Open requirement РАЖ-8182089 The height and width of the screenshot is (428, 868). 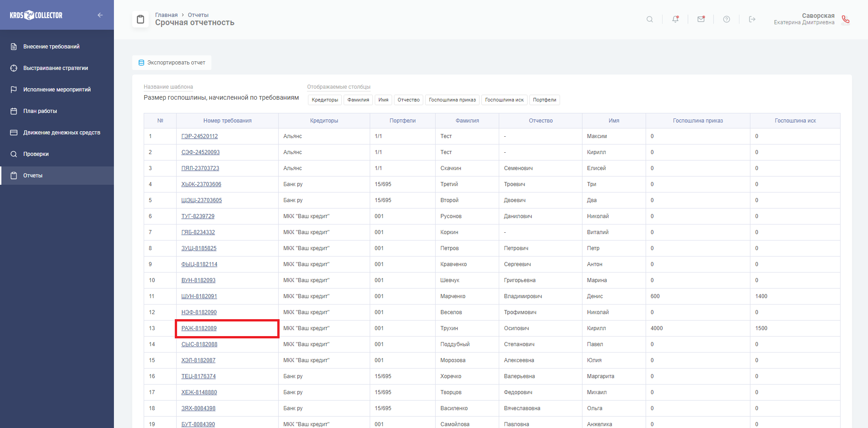coord(199,328)
